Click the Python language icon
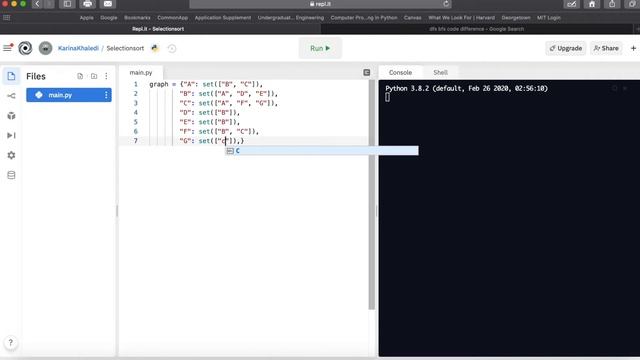The height and width of the screenshot is (360, 640). (x=155, y=48)
